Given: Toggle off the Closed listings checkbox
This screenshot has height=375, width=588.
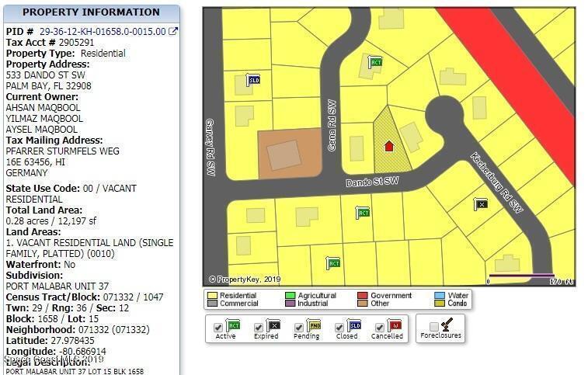Looking at the screenshot, I should point(339,328).
